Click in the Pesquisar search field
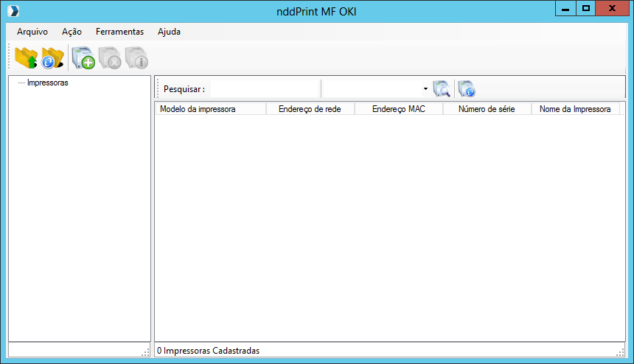Viewport: 634px width, 364px height. click(x=264, y=88)
